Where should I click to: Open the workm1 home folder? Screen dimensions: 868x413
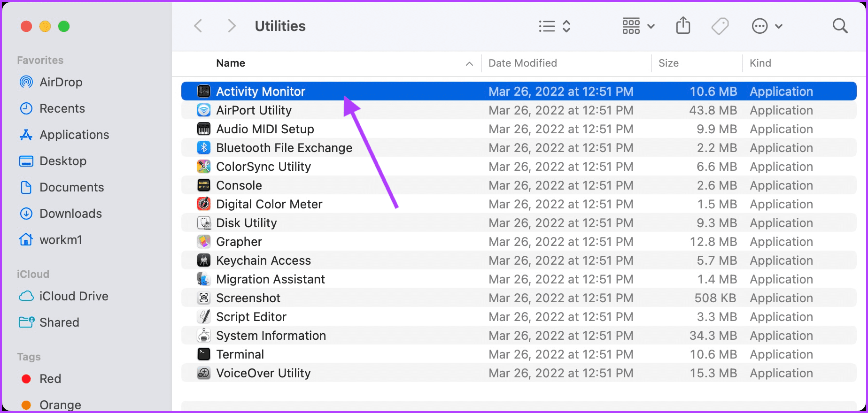tap(50, 240)
